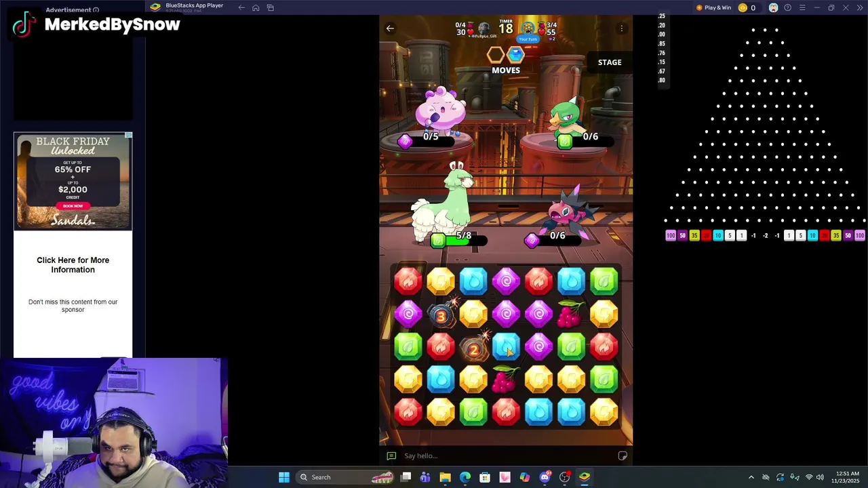Tap the cherry item below the blue gem

505,380
